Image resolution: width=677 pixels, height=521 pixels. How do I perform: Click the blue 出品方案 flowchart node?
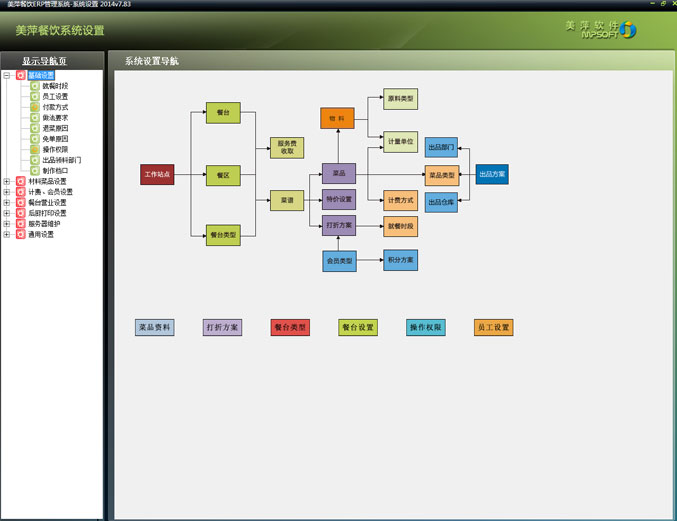pos(492,174)
